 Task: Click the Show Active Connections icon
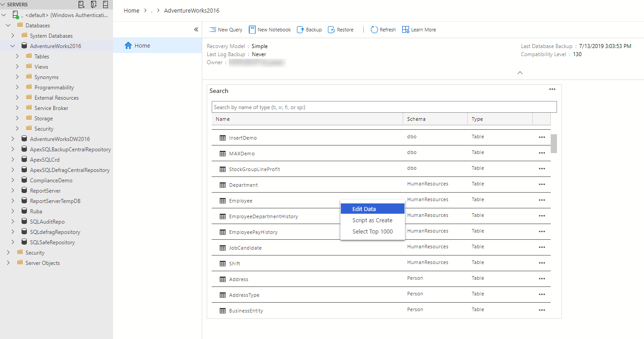105,4
